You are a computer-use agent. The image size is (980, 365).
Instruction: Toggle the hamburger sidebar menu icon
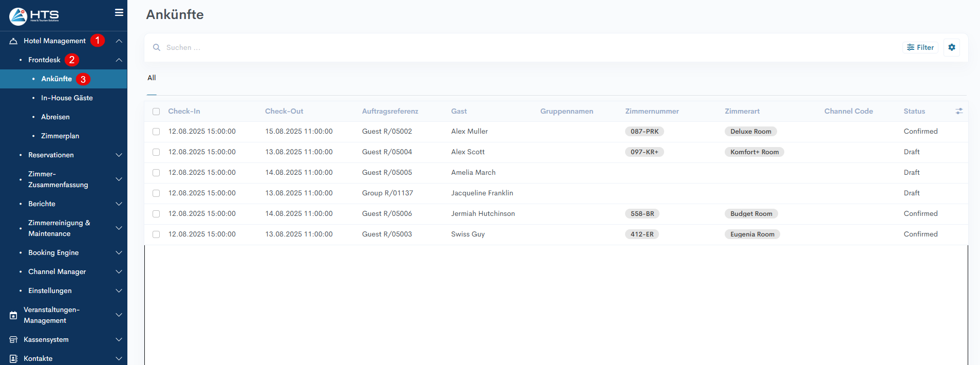(119, 13)
